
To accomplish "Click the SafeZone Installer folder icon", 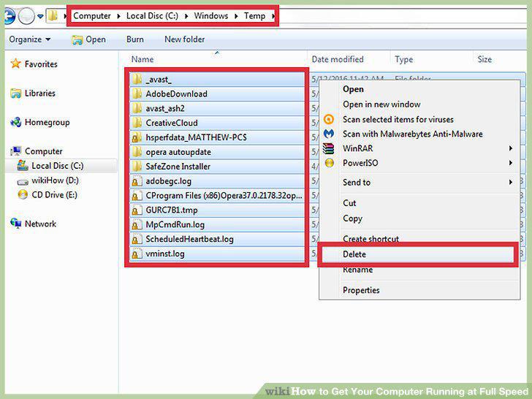I will pyautogui.click(x=137, y=167).
